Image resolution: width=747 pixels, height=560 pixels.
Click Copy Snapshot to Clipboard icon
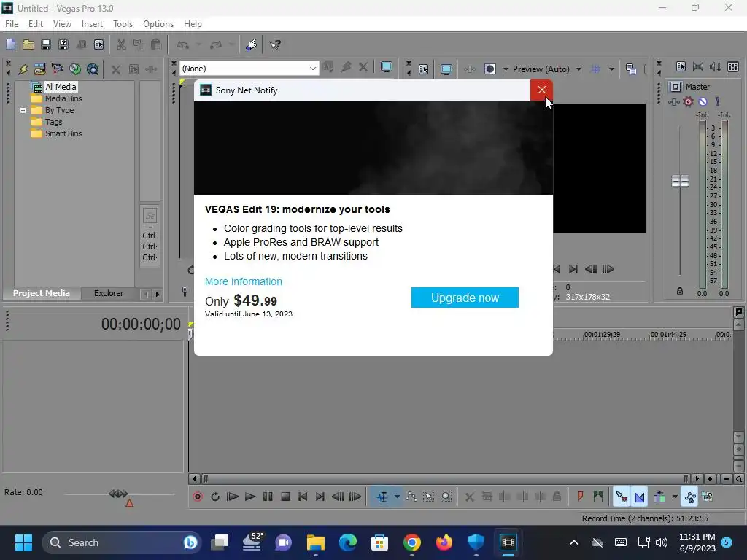click(x=631, y=69)
